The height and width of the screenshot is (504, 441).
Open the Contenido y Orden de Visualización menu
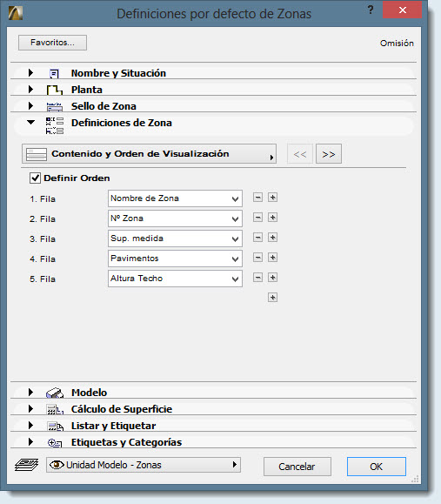(x=149, y=154)
